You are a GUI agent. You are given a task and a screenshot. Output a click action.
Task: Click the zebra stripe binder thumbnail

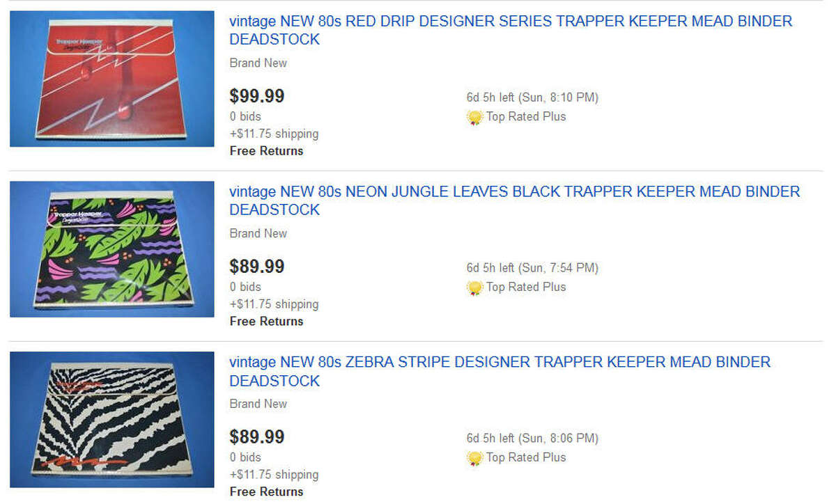[111, 418]
